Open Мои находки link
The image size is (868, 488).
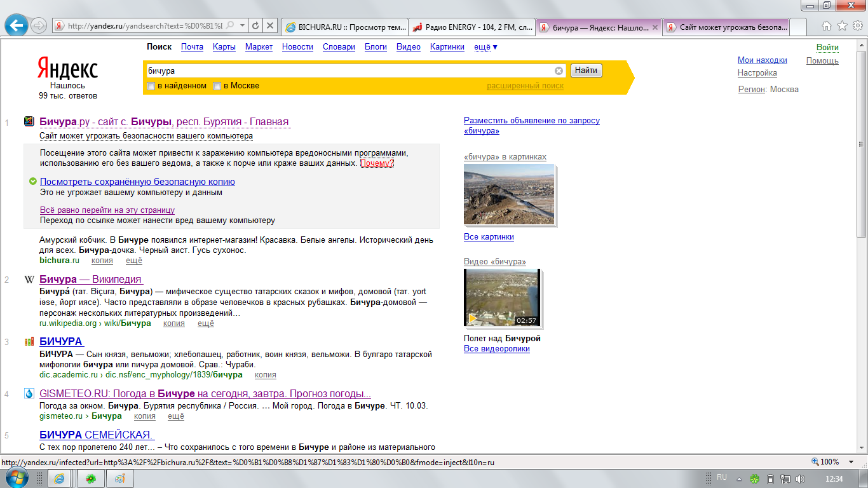point(763,60)
